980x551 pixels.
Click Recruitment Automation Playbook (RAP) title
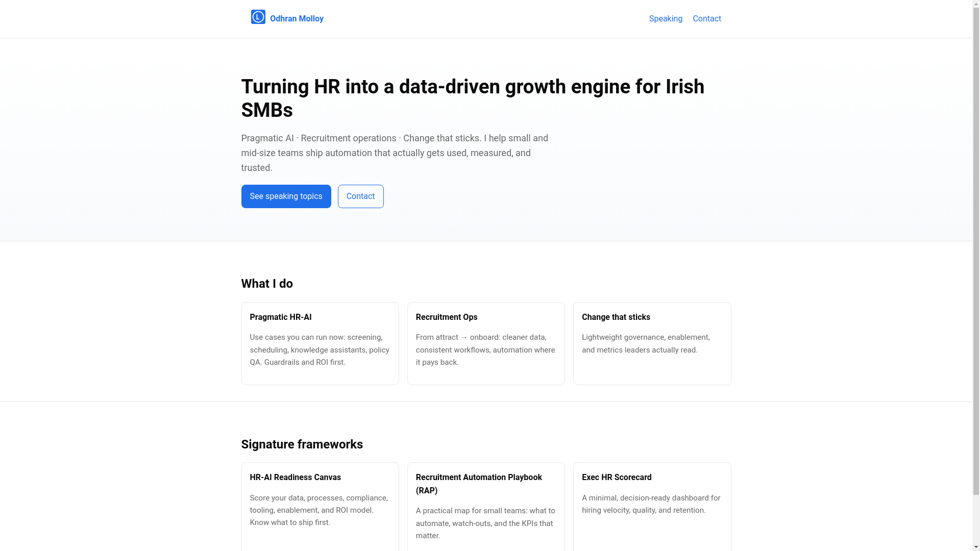pyautogui.click(x=479, y=484)
